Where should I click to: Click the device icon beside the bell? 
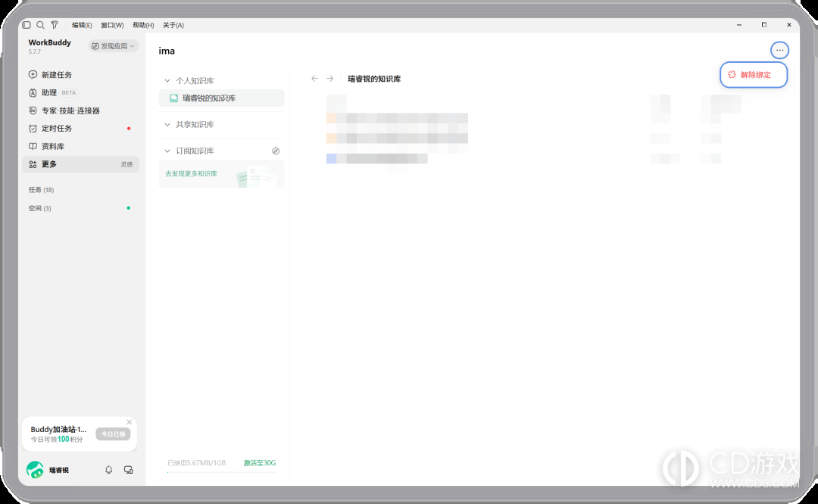click(128, 470)
